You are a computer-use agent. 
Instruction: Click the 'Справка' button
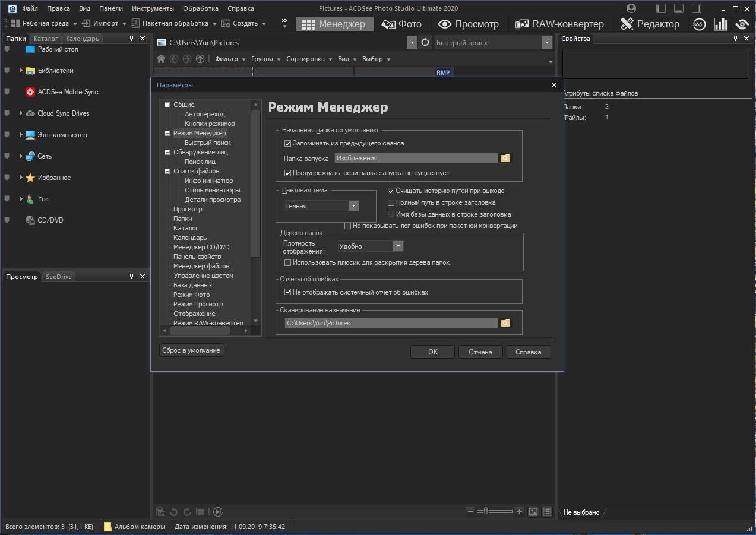tap(529, 352)
